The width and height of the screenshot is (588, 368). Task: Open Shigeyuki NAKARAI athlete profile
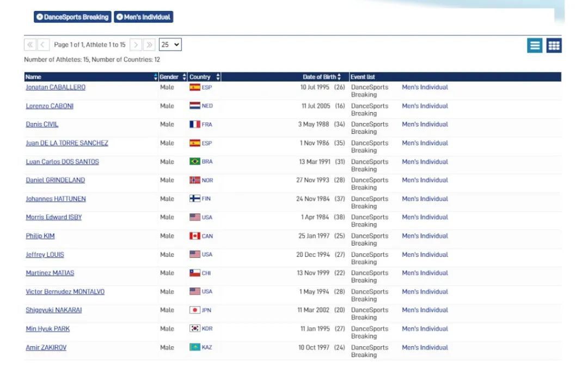click(54, 310)
